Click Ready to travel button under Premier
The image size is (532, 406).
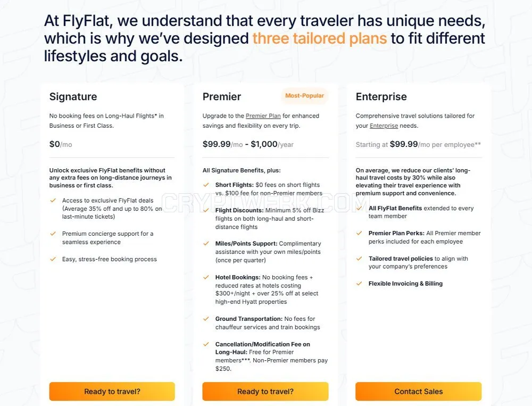(265, 392)
